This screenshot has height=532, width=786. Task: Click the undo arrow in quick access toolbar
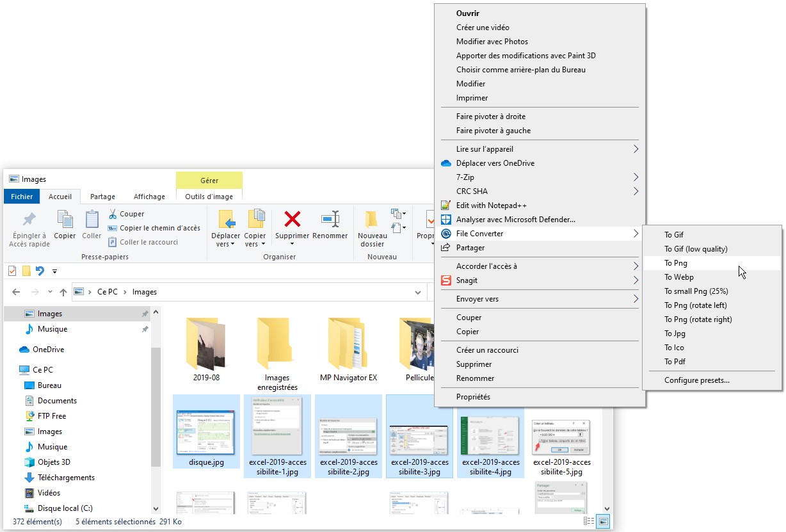point(40,271)
